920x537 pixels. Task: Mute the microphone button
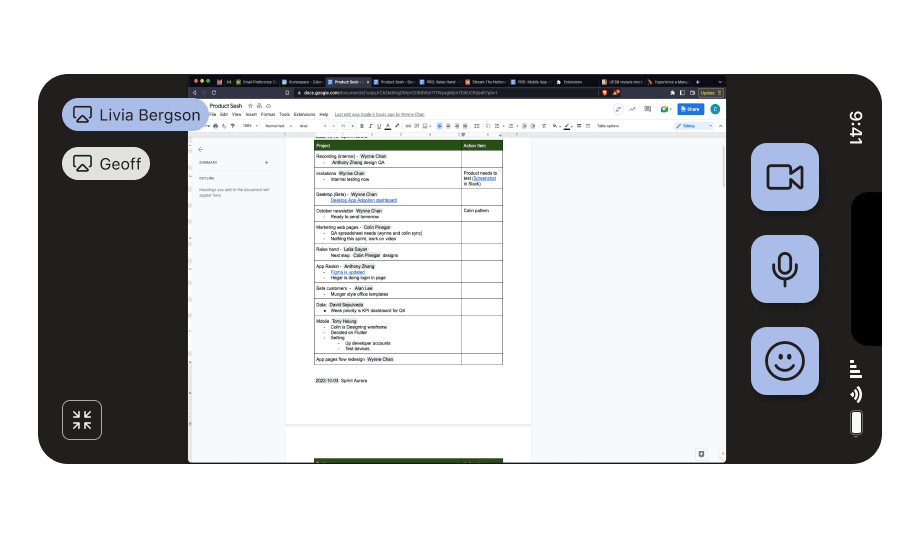784,269
